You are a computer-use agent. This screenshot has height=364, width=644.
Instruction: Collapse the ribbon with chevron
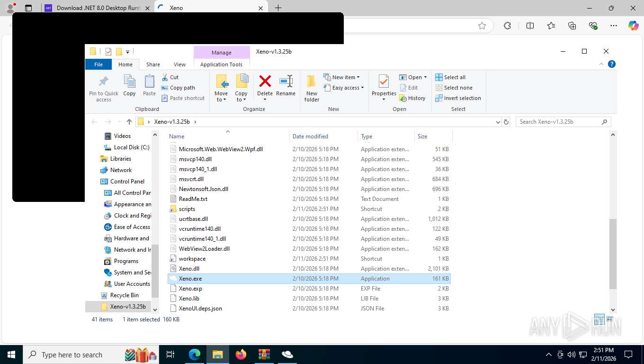click(x=601, y=64)
